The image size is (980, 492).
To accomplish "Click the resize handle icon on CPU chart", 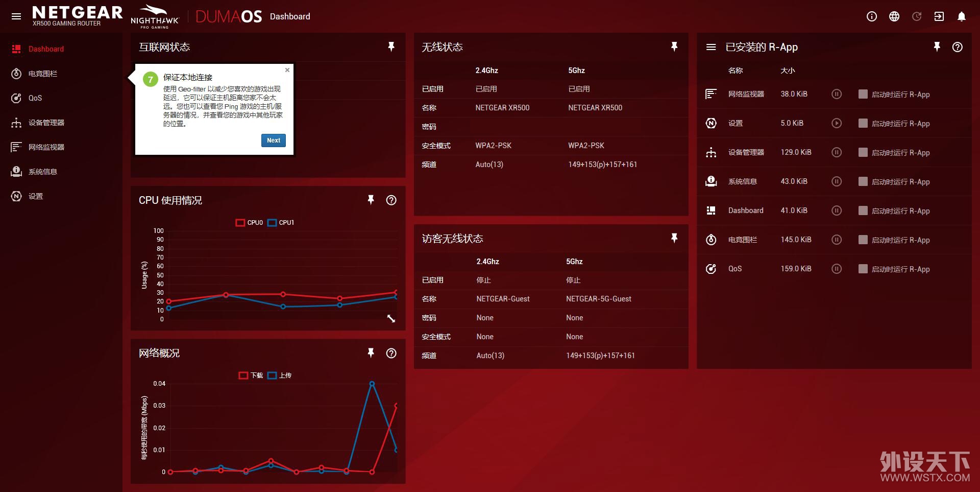I will [x=391, y=319].
